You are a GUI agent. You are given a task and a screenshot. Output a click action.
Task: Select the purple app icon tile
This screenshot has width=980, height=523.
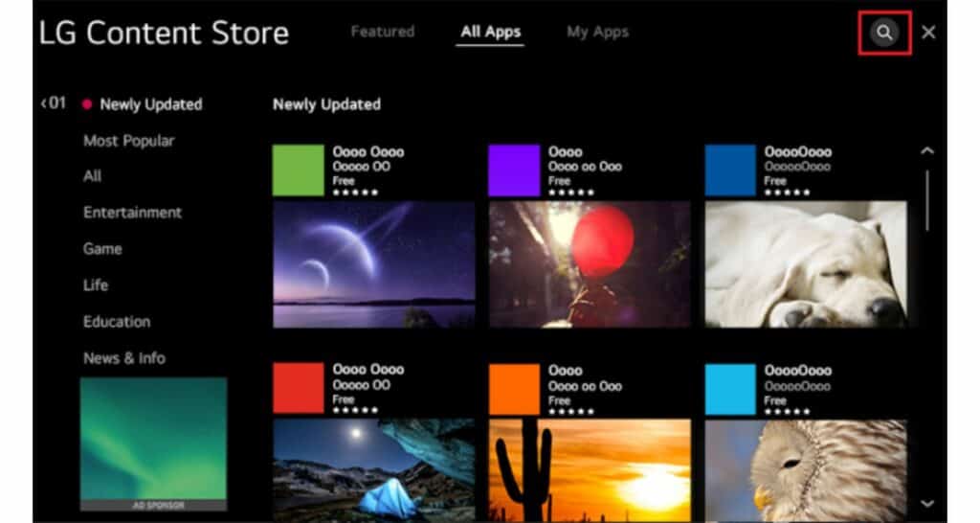514,171
